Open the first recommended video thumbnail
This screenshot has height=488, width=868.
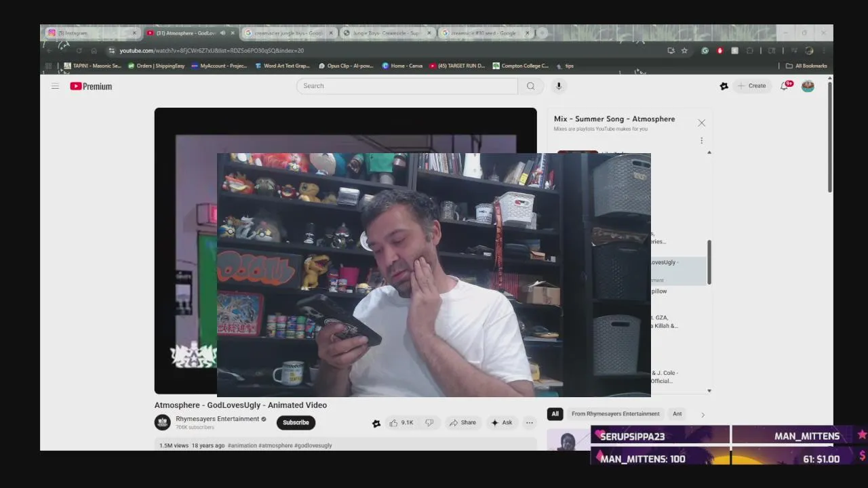point(568,440)
